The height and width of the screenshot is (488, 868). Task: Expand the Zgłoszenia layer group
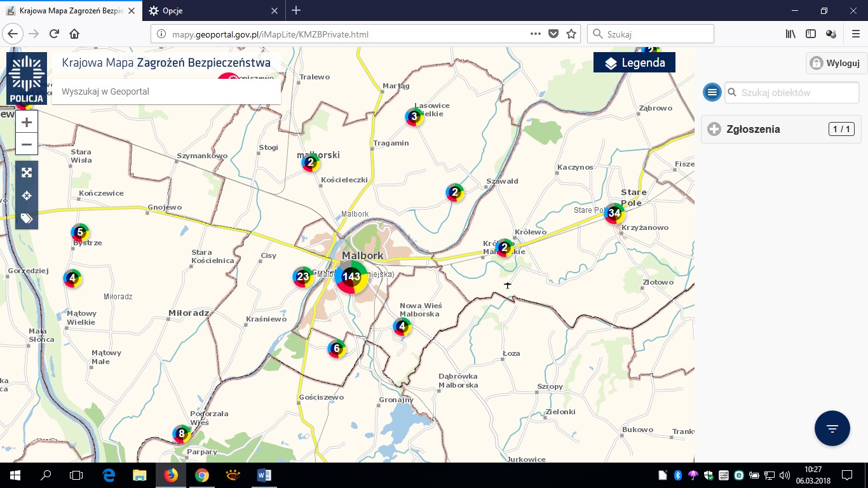pyautogui.click(x=714, y=129)
